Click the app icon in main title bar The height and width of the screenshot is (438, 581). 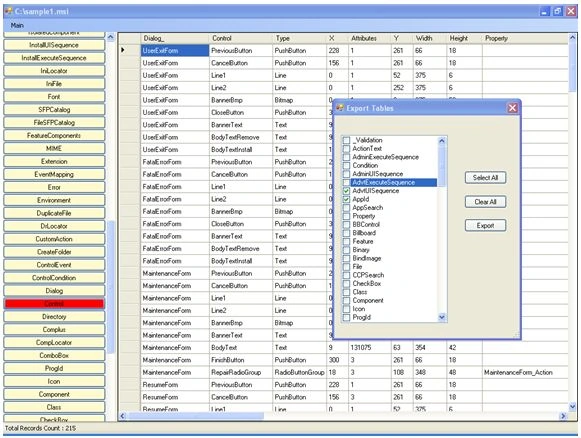(x=8, y=11)
